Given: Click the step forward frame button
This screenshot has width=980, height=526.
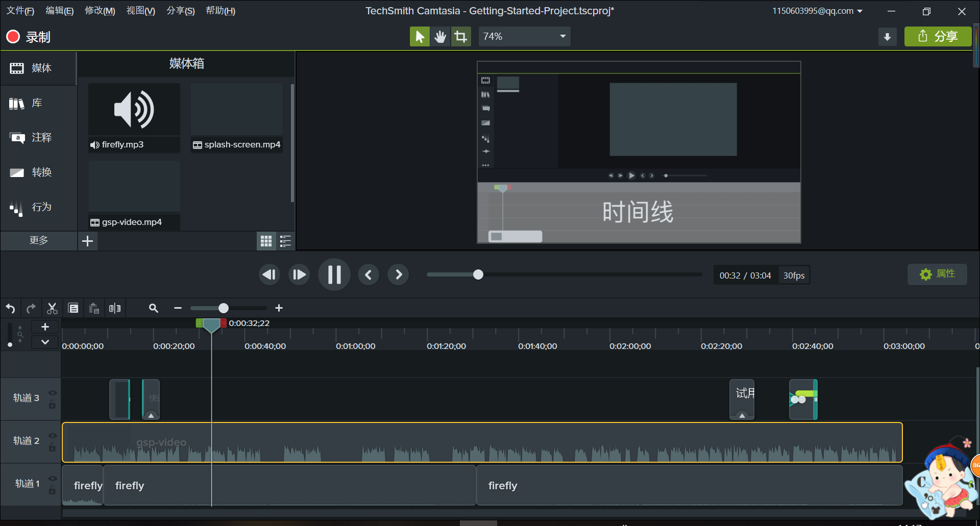Looking at the screenshot, I should (299, 275).
